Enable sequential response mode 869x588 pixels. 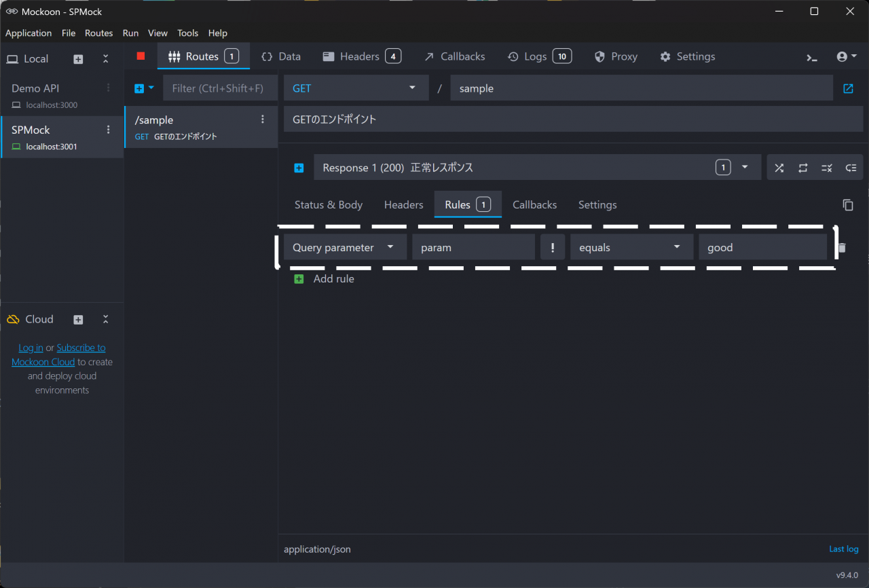[802, 168]
